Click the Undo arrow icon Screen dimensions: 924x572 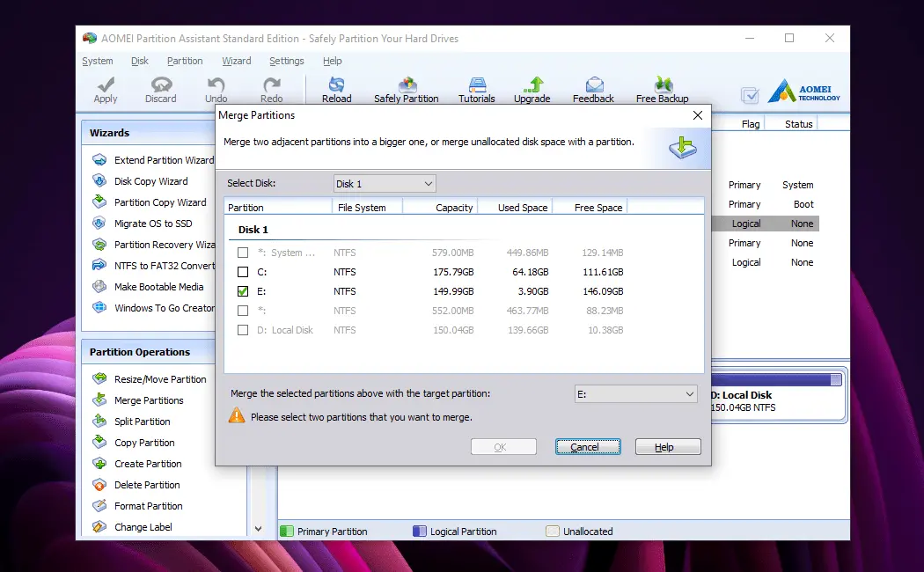(216, 84)
